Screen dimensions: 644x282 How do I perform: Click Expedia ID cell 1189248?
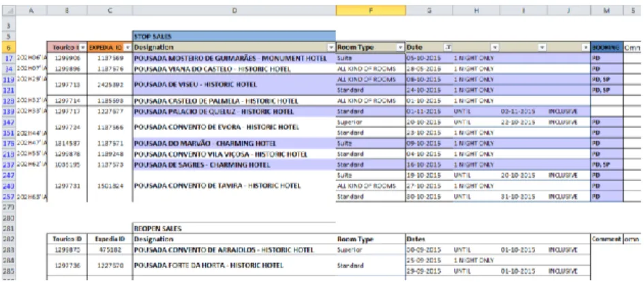click(110, 155)
